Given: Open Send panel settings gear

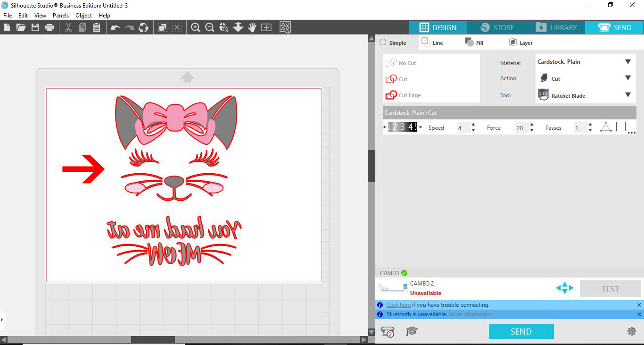Looking at the screenshot, I should tap(632, 331).
